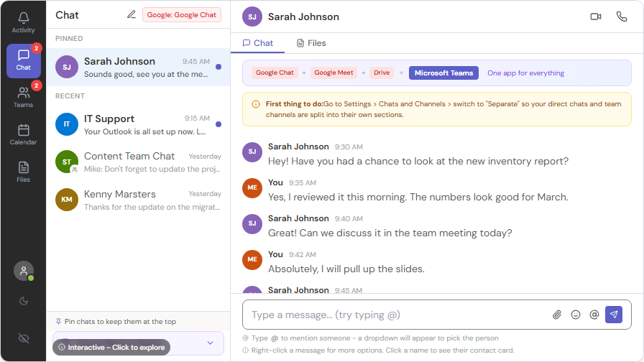Click the Google Chat tag in the banner
This screenshot has height=362, width=644.
pyautogui.click(x=275, y=73)
